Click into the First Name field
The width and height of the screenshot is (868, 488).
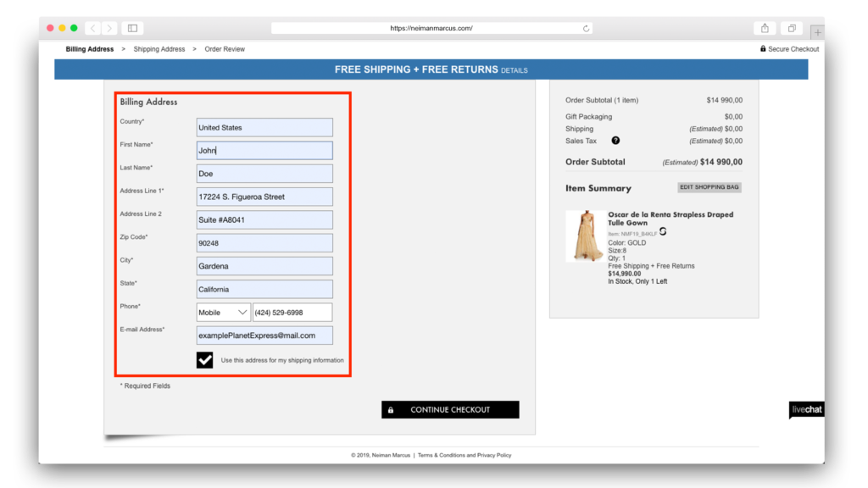[x=264, y=151]
